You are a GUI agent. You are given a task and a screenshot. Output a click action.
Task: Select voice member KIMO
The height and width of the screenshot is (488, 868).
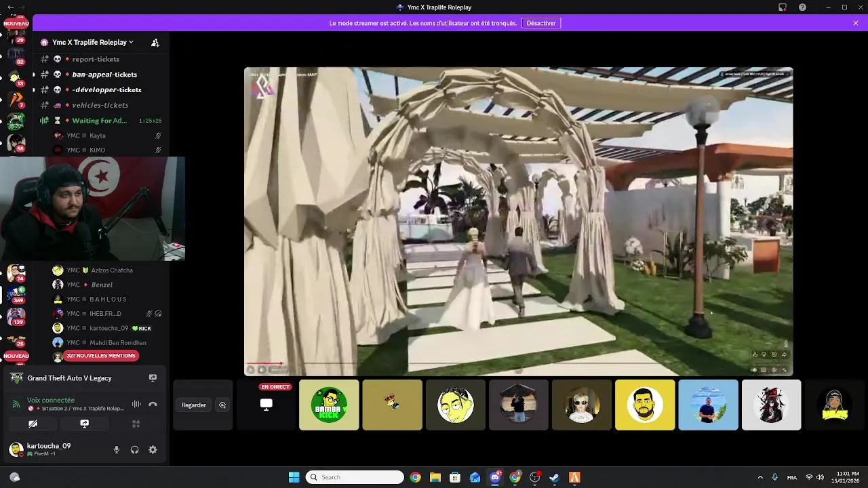pos(108,150)
